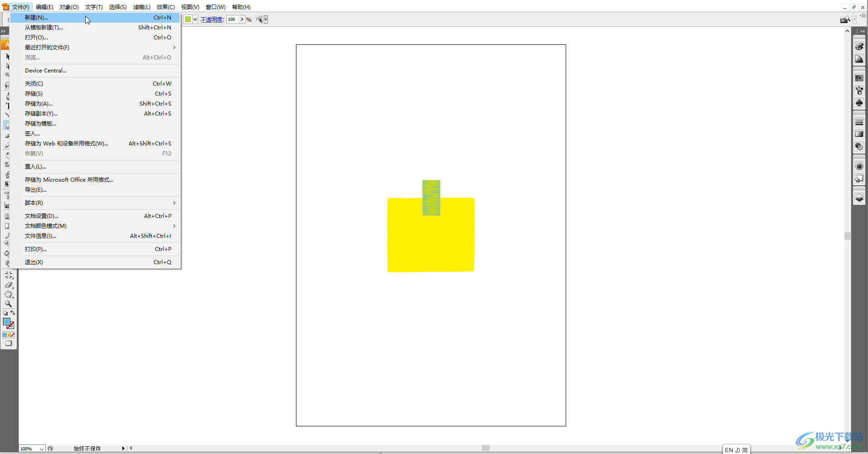
Task: Open the 编辑(E) menu
Action: [44, 7]
